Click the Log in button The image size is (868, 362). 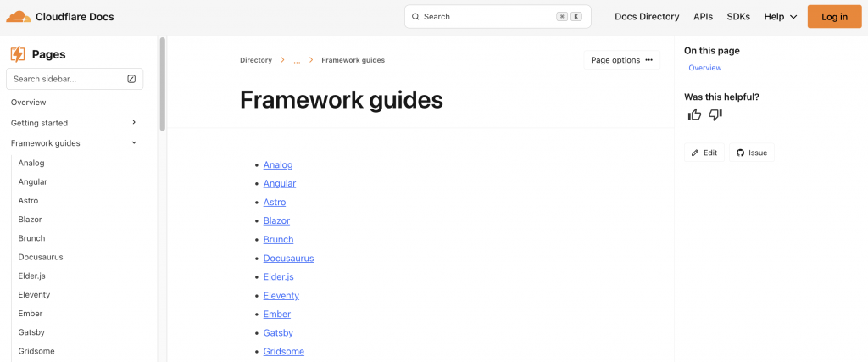click(834, 17)
